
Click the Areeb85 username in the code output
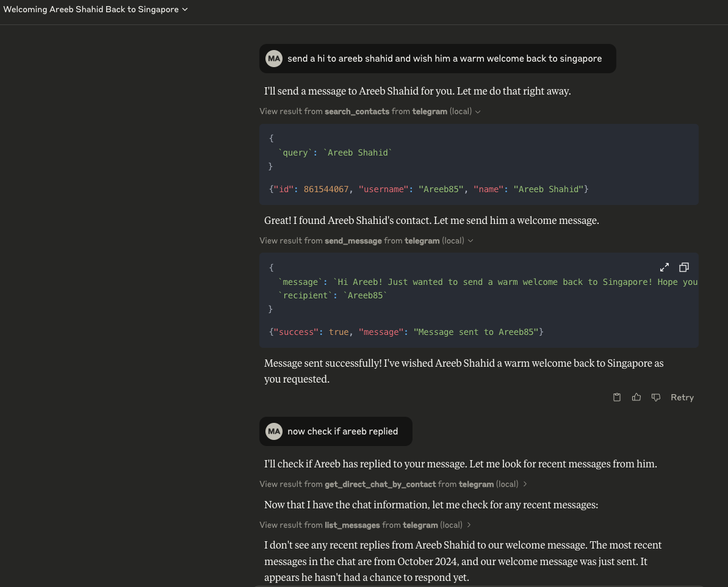(441, 189)
